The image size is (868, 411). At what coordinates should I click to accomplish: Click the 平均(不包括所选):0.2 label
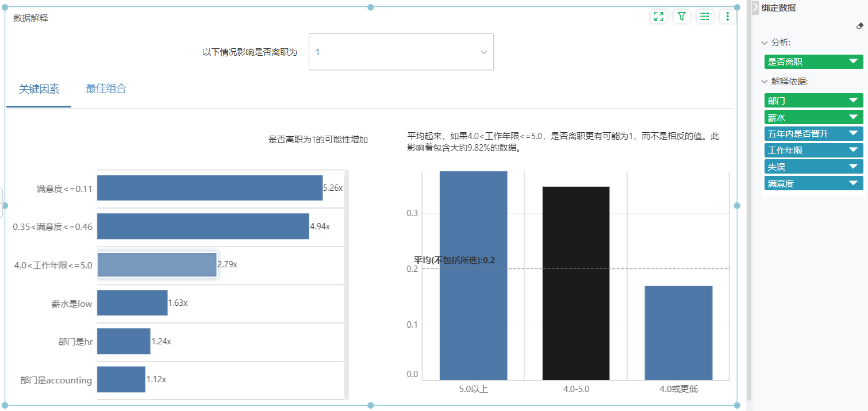pyautogui.click(x=454, y=260)
